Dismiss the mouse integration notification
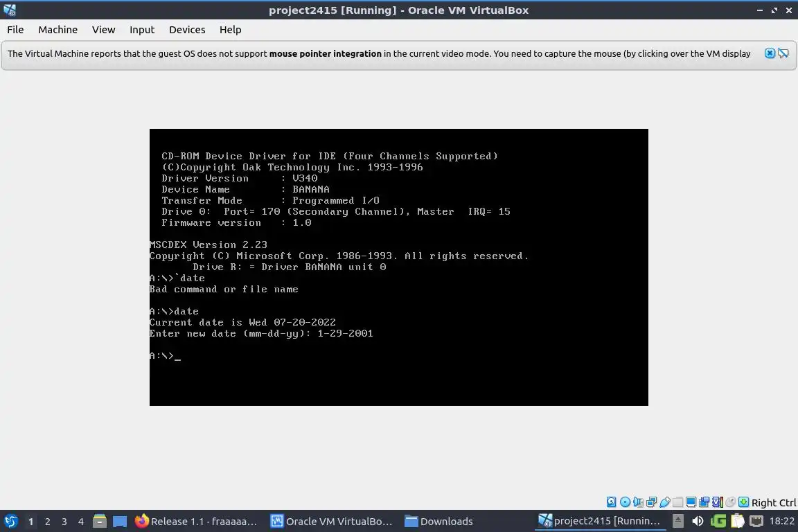Image resolution: width=798 pixels, height=532 pixels. click(770, 53)
